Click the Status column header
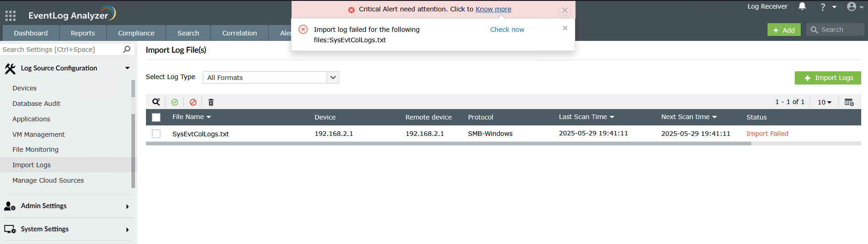Screen dimensions: 868x244 point(756,117)
